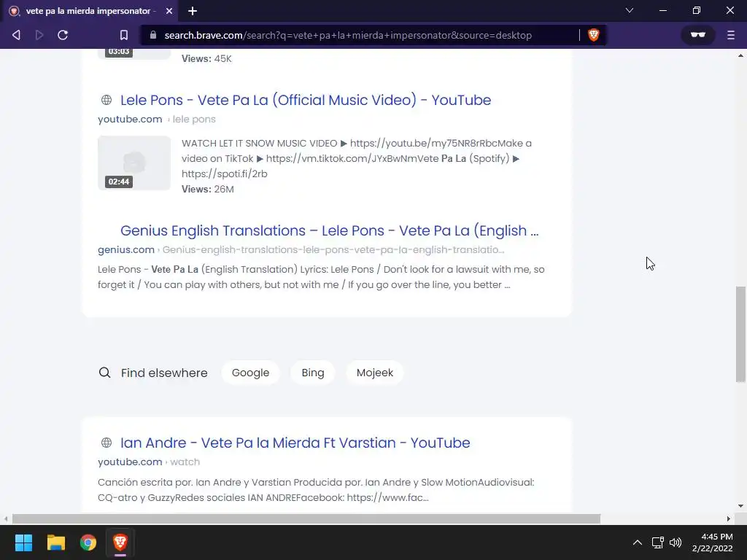The height and width of the screenshot is (560, 747).
Task: Find elsewhere on Mojeek
Action: click(375, 373)
